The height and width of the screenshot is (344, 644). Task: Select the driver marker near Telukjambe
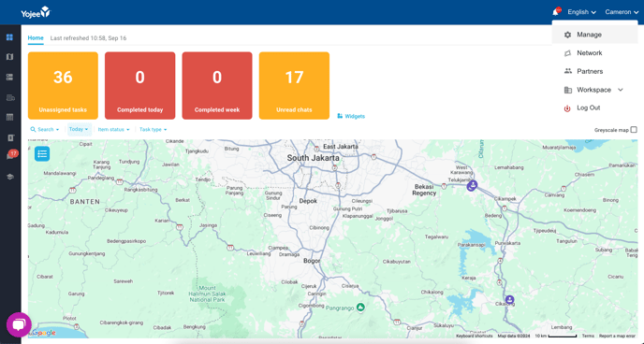pos(473,186)
